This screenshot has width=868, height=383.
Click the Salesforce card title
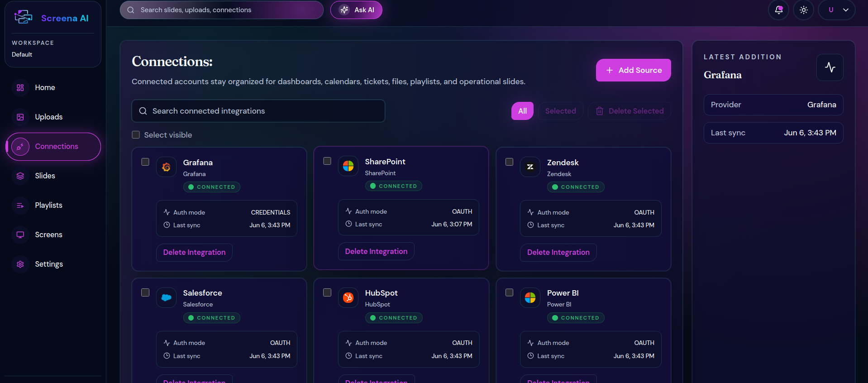point(203,293)
